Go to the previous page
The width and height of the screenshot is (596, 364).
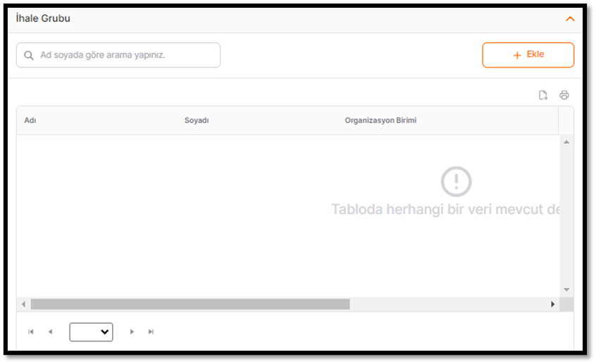50,332
